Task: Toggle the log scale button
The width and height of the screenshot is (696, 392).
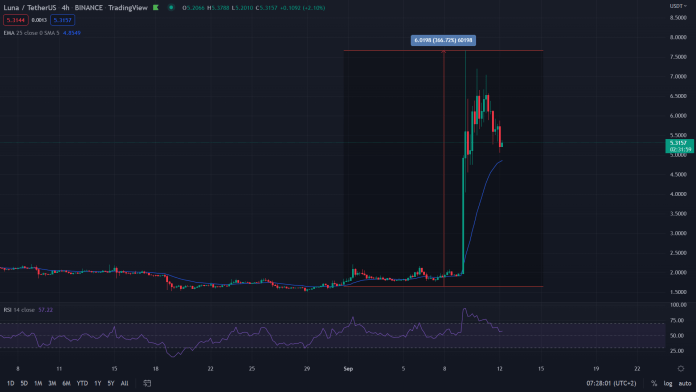Action: 668,383
